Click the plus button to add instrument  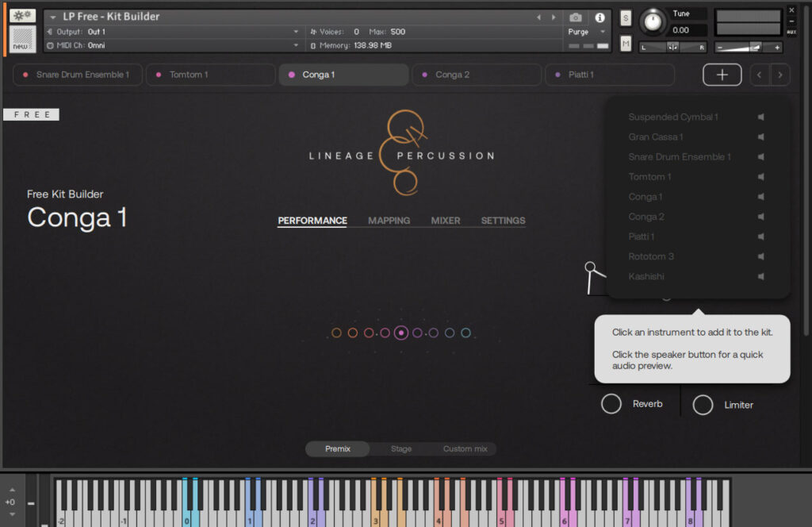(x=722, y=75)
